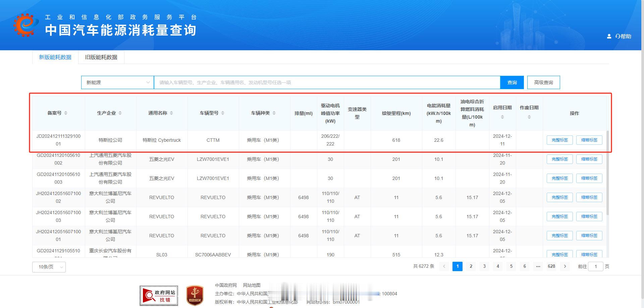644x308 pixels.
Task: Click the SC7006AABBEV model cell
Action: tap(213, 255)
